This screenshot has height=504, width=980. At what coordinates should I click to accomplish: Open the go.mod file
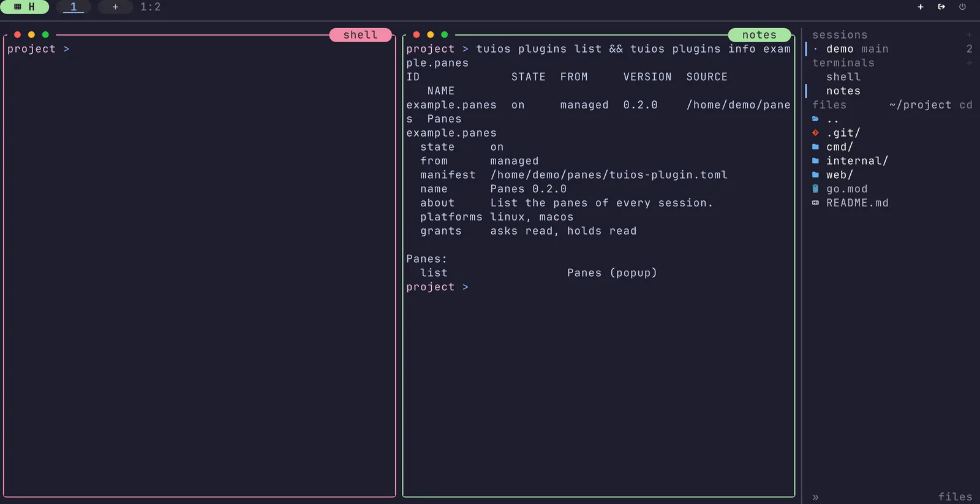(847, 189)
